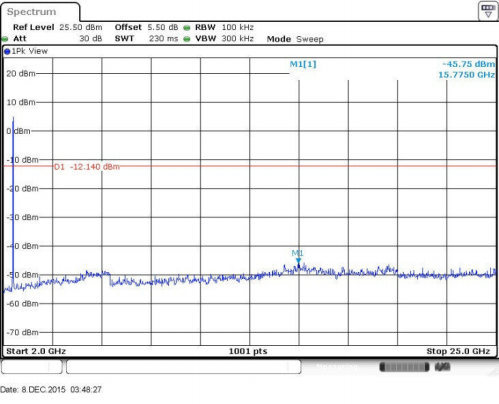Click the 10 dBm axis label
Screen dimensions: 499x404
tap(21, 102)
